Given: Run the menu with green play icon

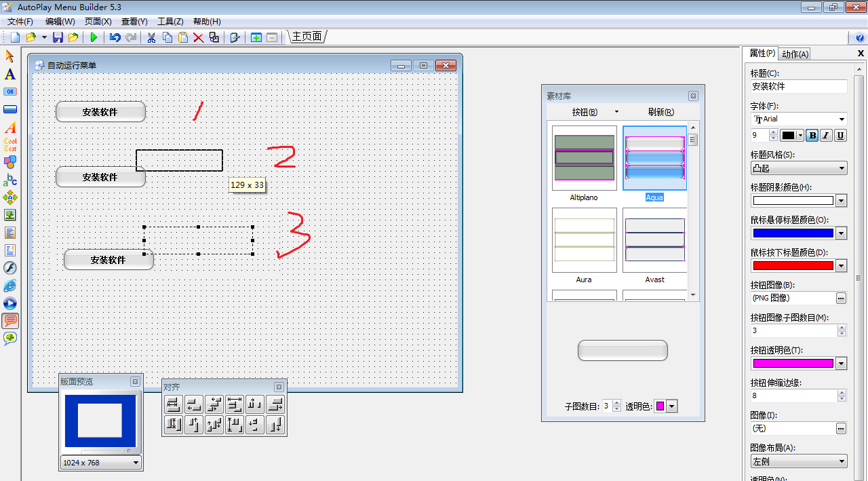Looking at the screenshot, I should (94, 37).
